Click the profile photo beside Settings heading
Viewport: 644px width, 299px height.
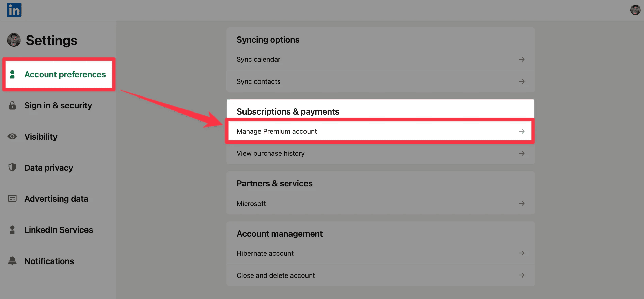(14, 40)
